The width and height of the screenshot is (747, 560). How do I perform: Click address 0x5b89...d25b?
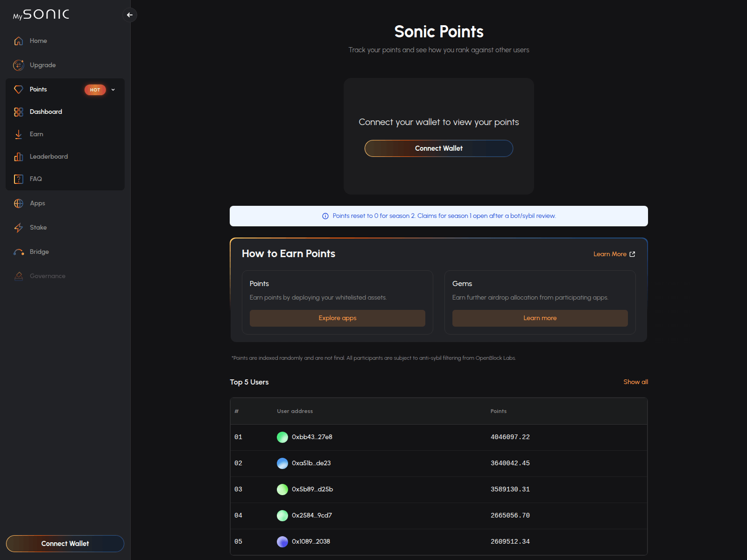click(x=312, y=490)
